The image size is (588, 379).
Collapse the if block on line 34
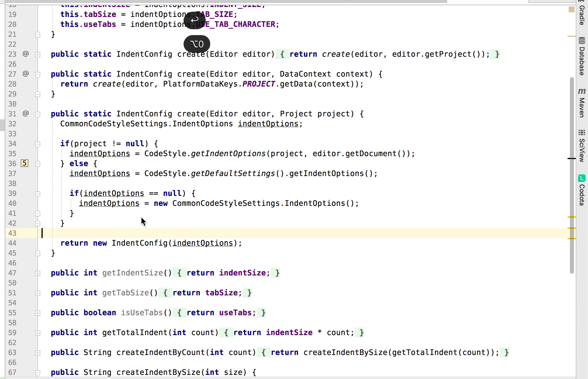(x=38, y=144)
